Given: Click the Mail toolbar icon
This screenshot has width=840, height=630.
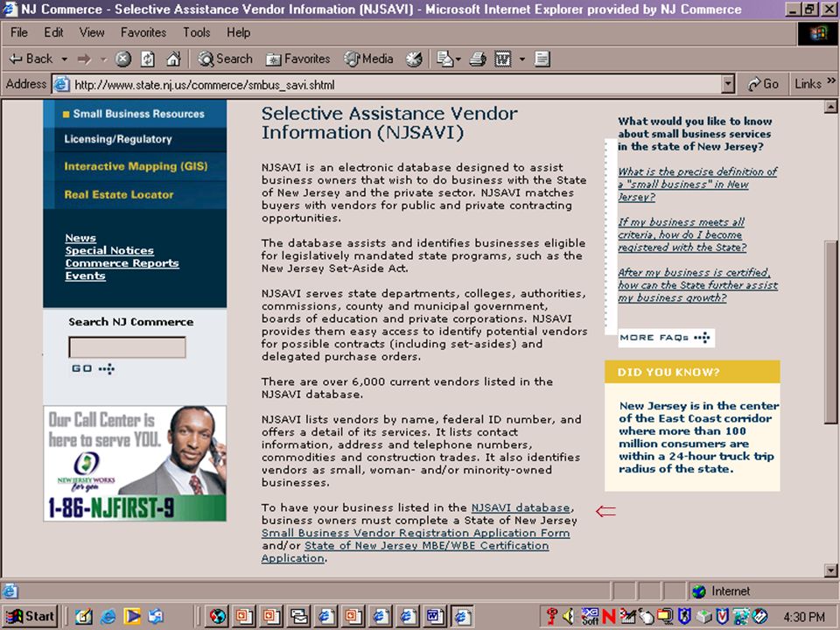Looking at the screenshot, I should click(x=444, y=59).
